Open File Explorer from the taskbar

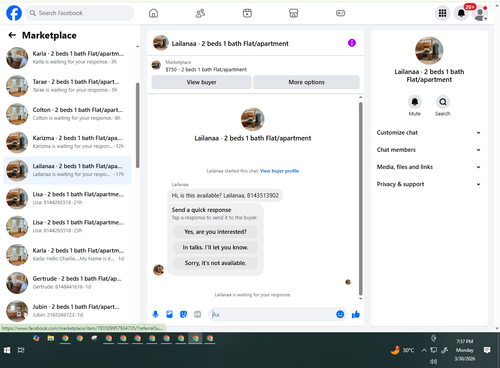(51, 338)
